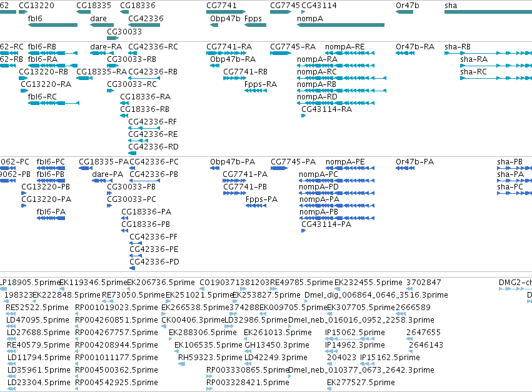
Task: Click protein nompA-PD
Action: pos(319,187)
